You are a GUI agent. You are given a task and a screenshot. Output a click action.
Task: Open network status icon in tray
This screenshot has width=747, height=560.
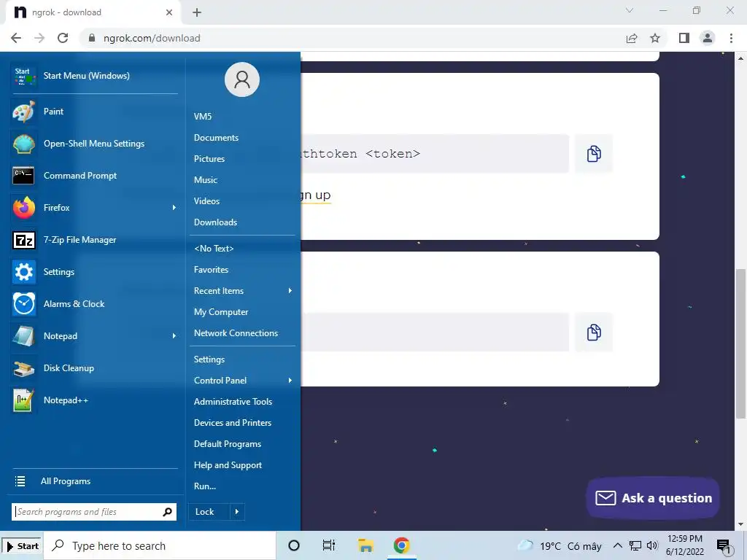coord(635,545)
